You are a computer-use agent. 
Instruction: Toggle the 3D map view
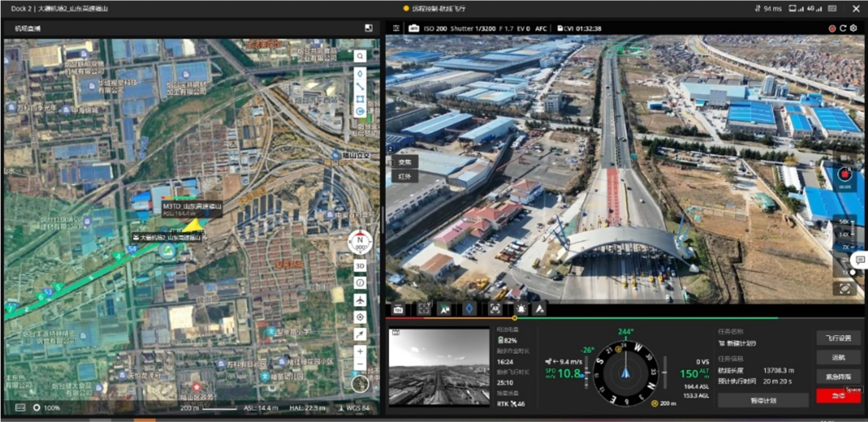[x=360, y=266]
